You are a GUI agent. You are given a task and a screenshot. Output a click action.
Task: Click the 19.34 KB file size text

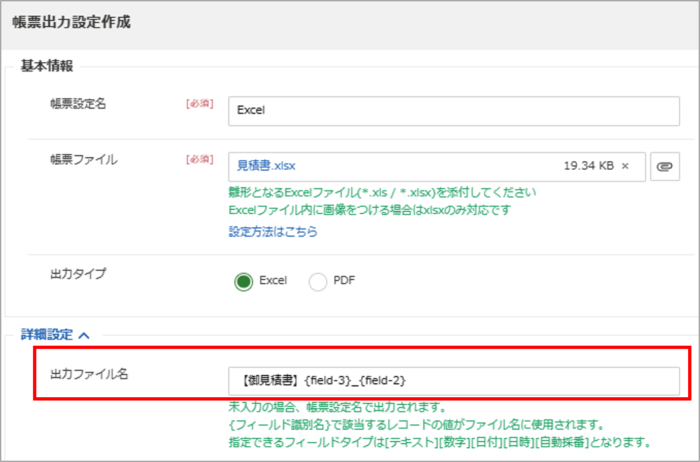tap(588, 166)
